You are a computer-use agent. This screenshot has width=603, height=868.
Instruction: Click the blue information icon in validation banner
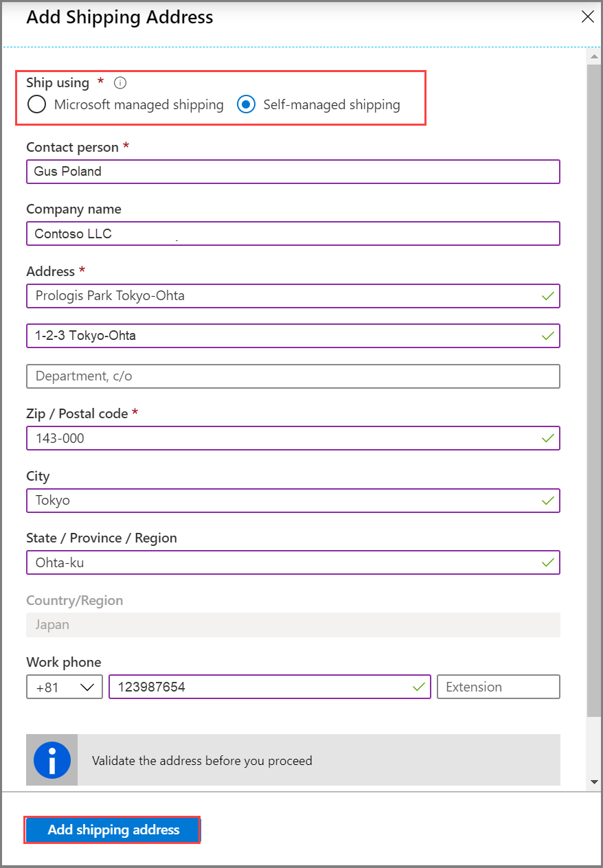(x=52, y=759)
